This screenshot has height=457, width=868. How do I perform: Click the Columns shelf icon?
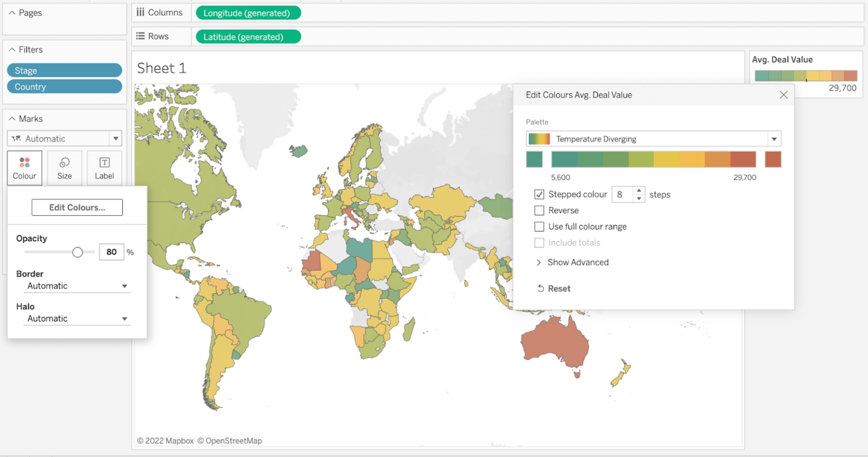point(140,12)
